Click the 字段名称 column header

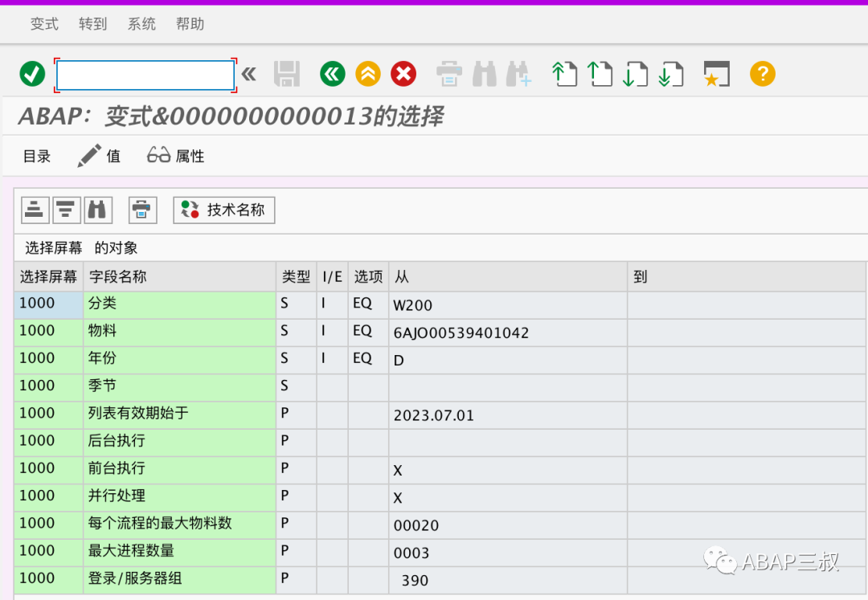[179, 276]
